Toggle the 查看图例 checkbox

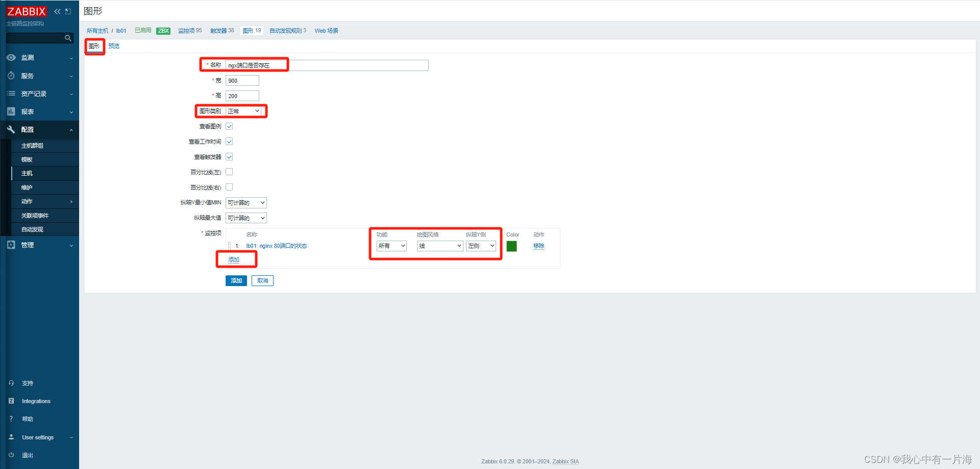[x=229, y=126]
